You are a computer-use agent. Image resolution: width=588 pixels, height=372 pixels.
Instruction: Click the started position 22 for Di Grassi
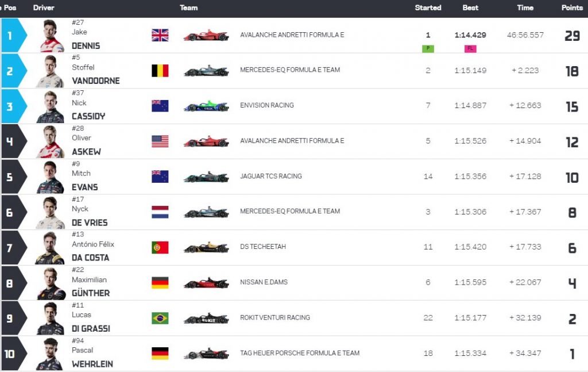click(428, 318)
